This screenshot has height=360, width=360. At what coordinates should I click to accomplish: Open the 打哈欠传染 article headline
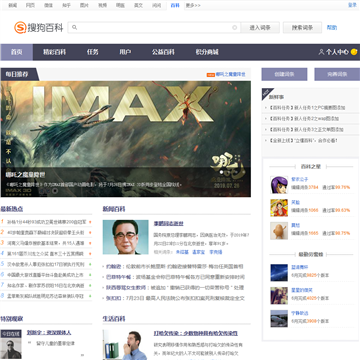196,333
